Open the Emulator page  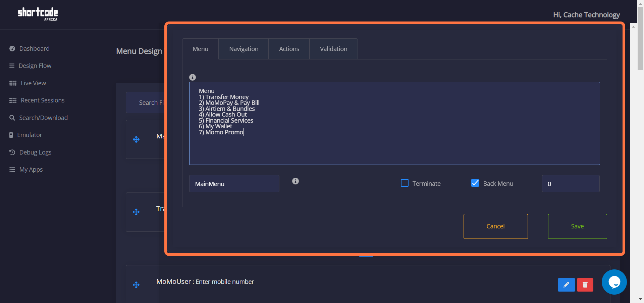coord(30,135)
